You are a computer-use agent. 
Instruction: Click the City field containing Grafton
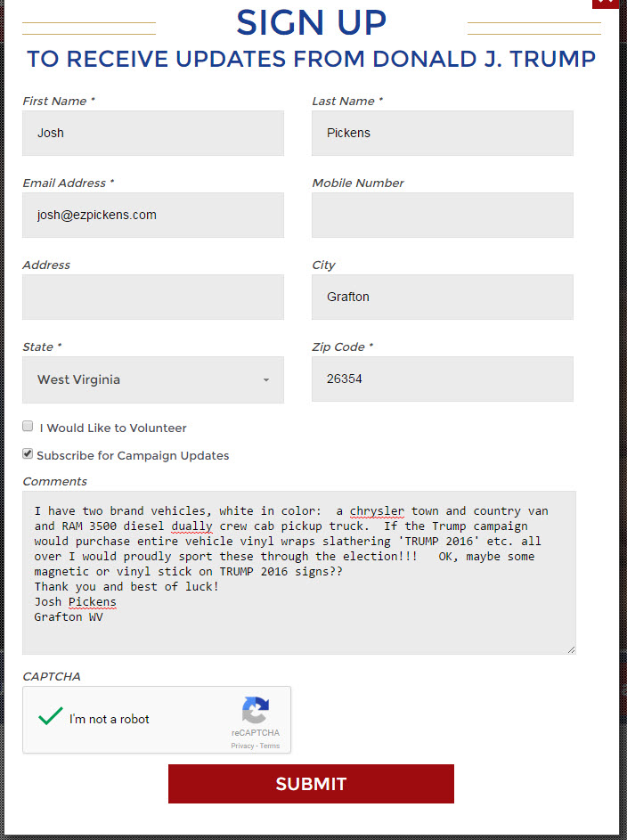(443, 298)
